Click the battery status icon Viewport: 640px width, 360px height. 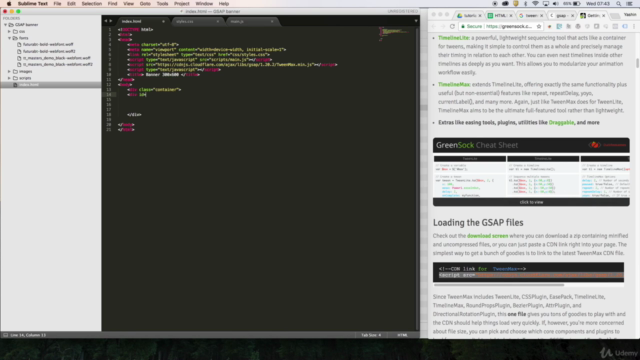coord(577,4)
